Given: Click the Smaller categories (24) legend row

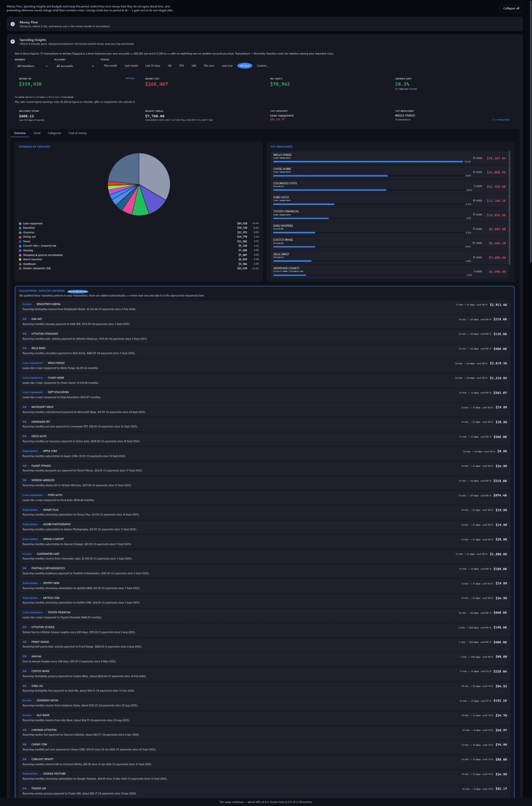Looking at the screenshot, I should tap(139, 268).
